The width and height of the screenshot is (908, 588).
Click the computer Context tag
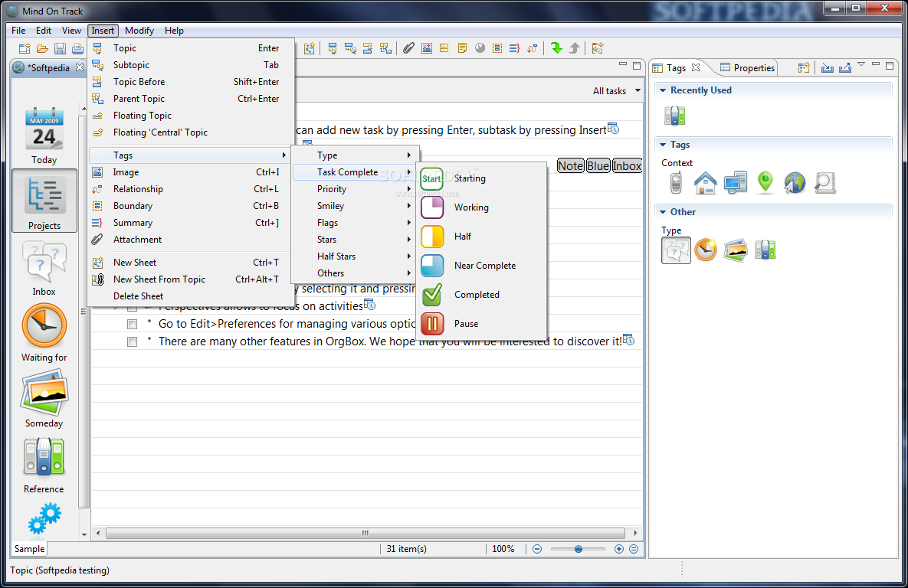[736, 183]
